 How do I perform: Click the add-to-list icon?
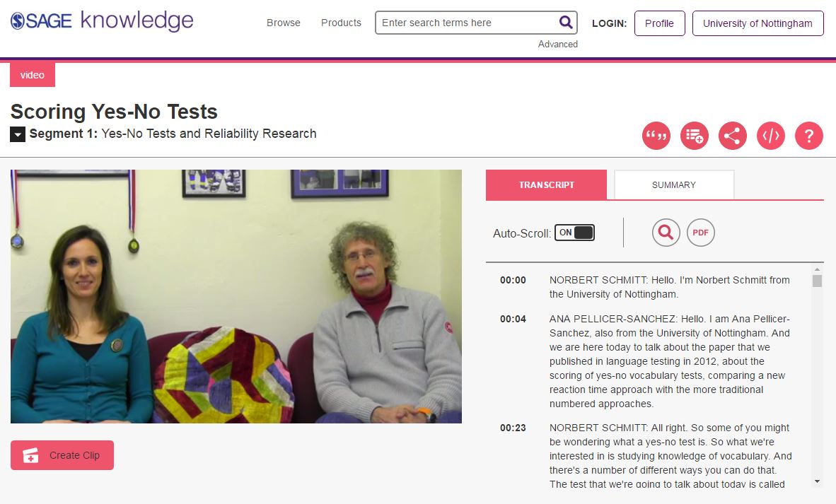coord(694,136)
